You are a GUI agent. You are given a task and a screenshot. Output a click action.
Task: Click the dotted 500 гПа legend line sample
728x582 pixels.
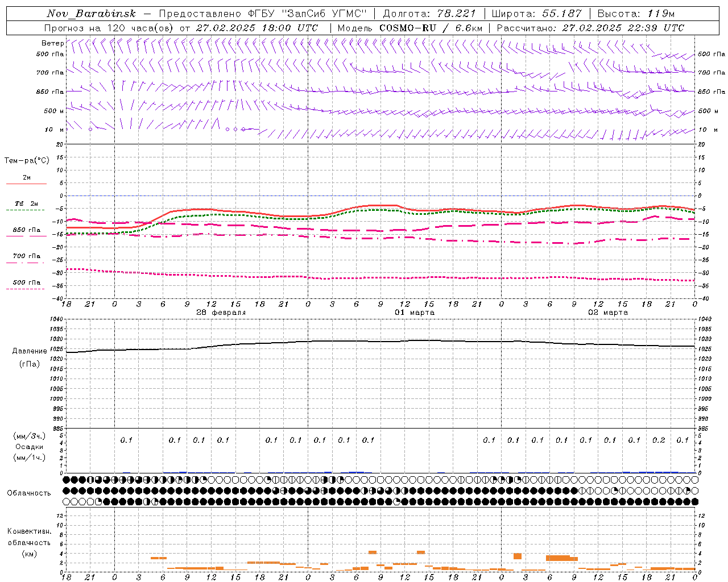click(x=25, y=289)
